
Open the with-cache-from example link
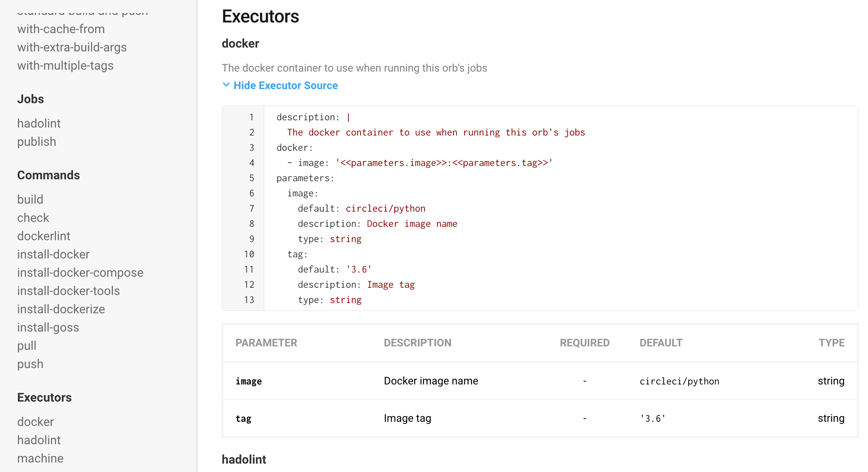tap(61, 29)
